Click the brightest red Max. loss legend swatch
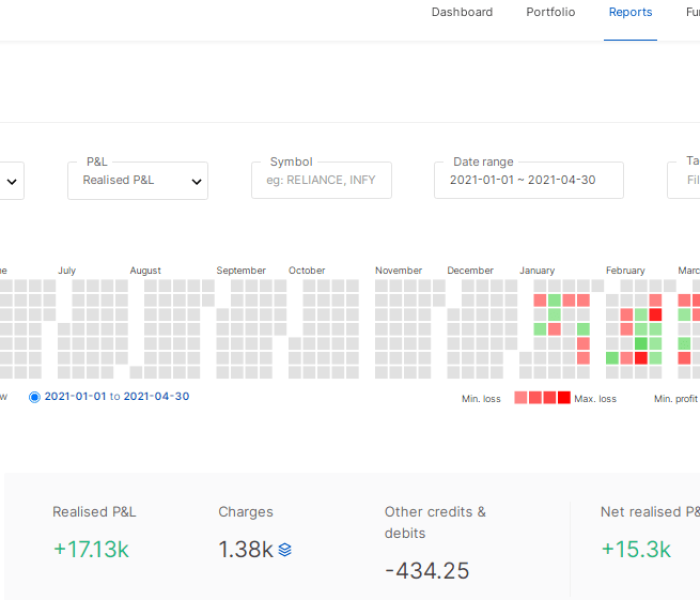The image size is (700, 600). 564,398
